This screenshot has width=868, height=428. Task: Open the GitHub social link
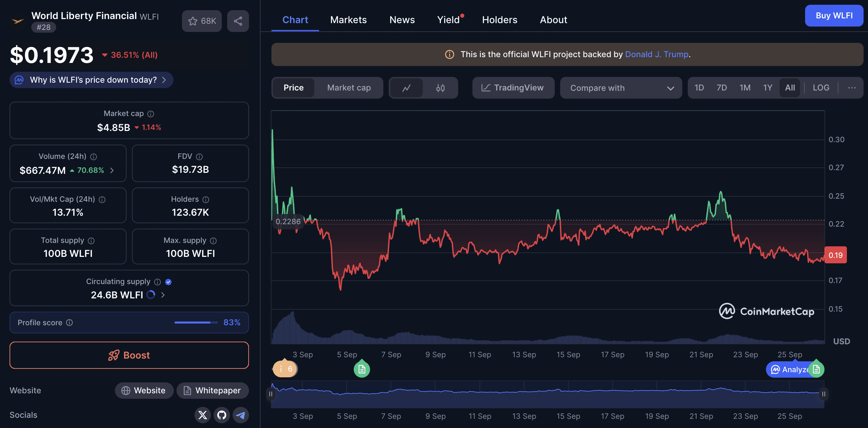[x=222, y=415]
